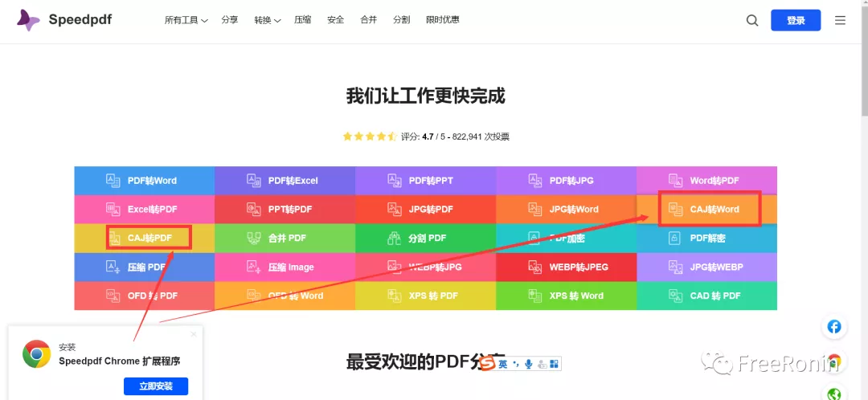
Task: Click the 分割 PDF tile icon
Action: point(394,238)
